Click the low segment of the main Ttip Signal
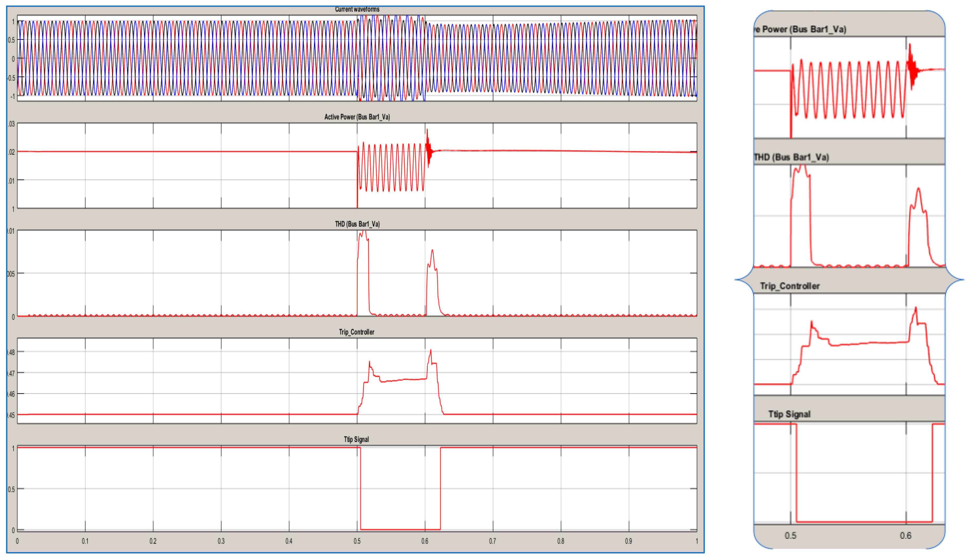The image size is (968, 560). coord(399,529)
